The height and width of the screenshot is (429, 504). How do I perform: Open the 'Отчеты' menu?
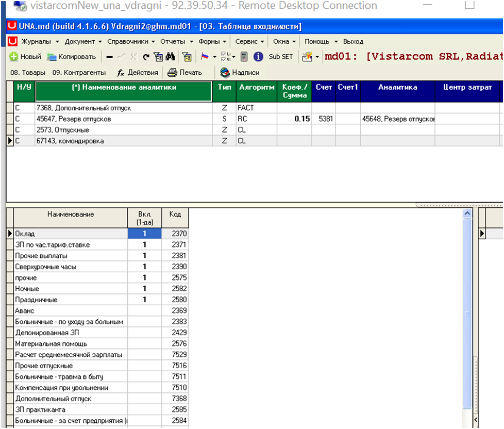pos(176,41)
